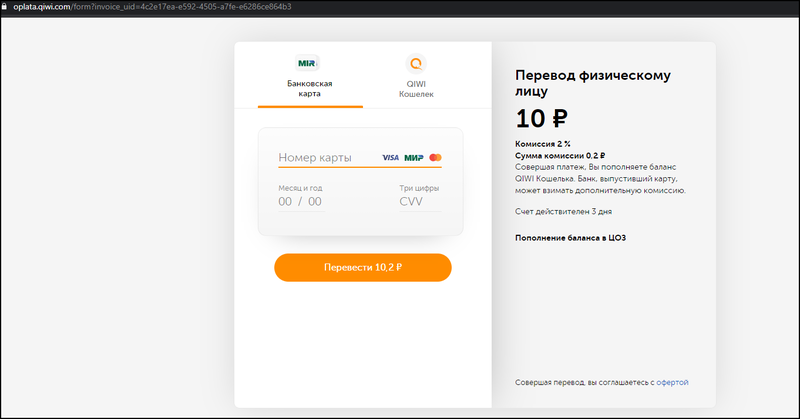Click the month field of expiry date

[x=285, y=202]
